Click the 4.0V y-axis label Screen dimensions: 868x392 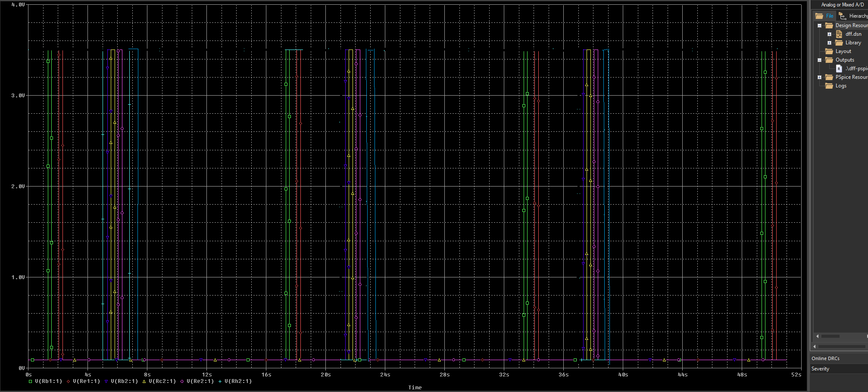[x=18, y=5]
